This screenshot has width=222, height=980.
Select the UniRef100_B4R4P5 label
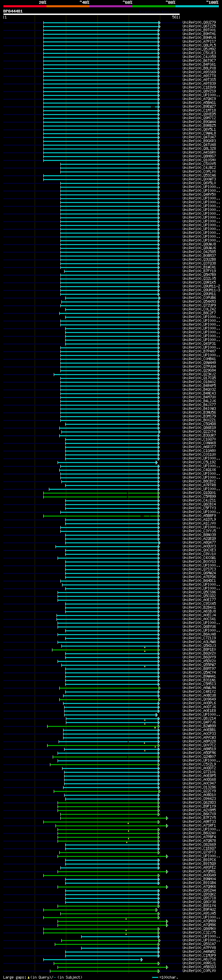199,386
